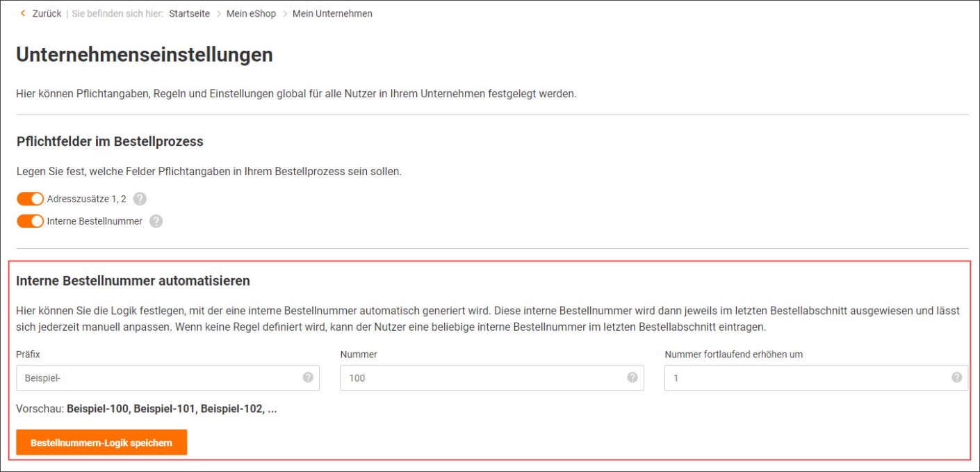Show help tooltip next to Interne Bestellnummer

[156, 221]
